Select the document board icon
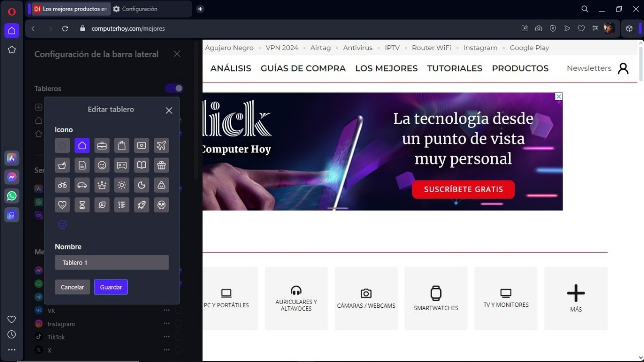Screen dimensions: 644x362 [82, 165]
